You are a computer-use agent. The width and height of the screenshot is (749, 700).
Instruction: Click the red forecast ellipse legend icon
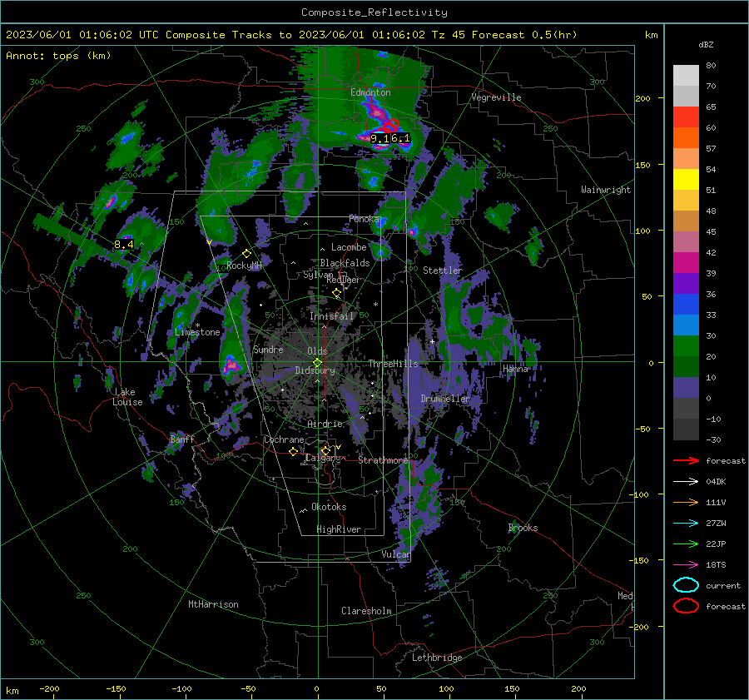[x=686, y=606]
